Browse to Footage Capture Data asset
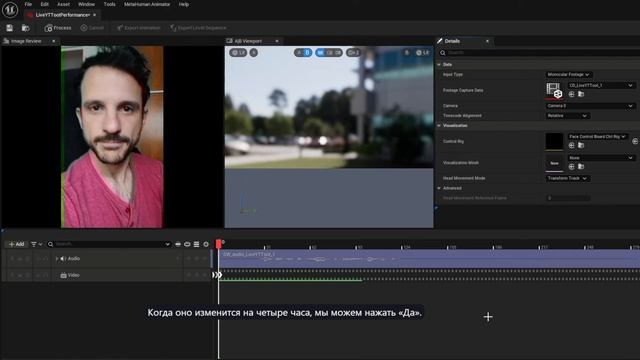Image resolution: width=640 pixels, height=360 pixels. point(581,94)
